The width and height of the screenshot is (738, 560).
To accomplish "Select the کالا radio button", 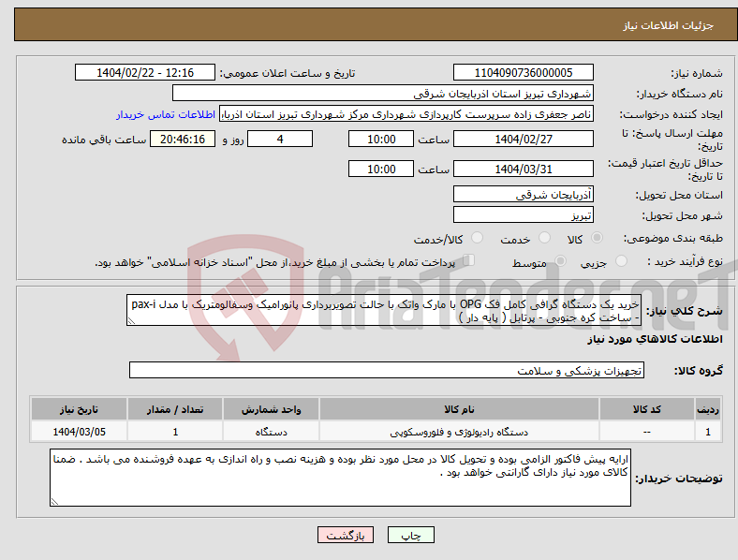I will (x=597, y=238).
